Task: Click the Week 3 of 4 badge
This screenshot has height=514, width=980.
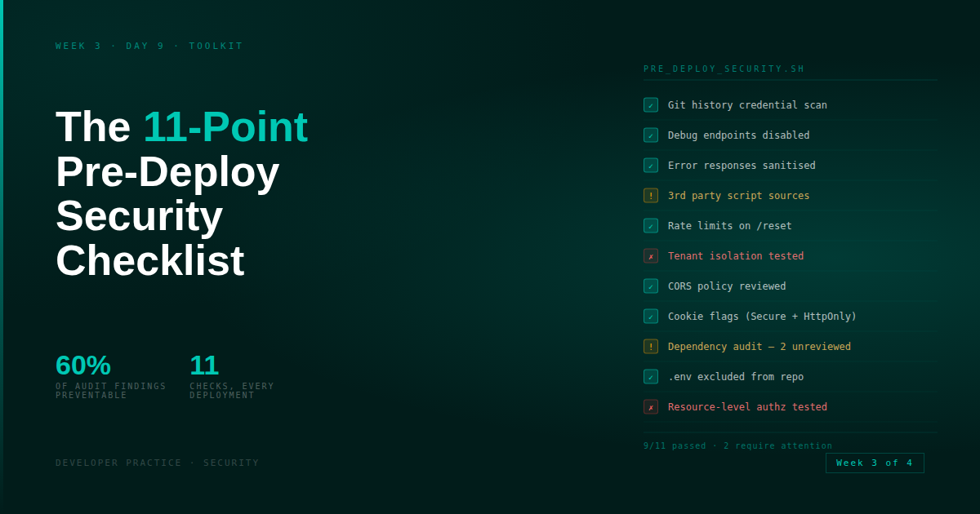Action: point(875,463)
